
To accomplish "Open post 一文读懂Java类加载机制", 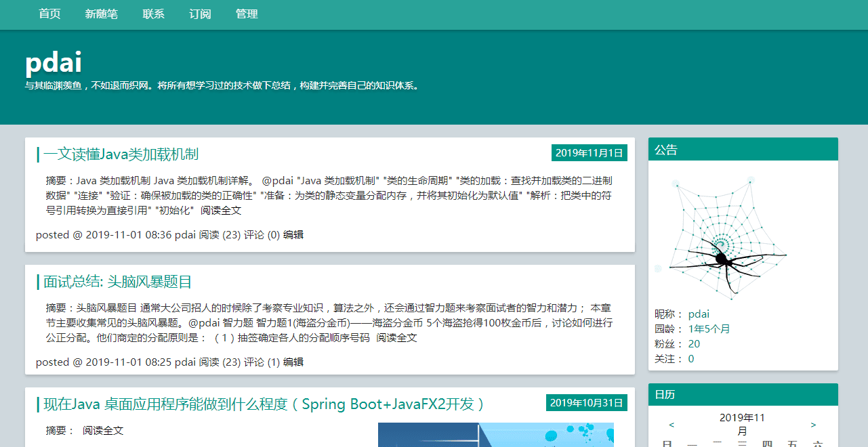I will click(121, 154).
